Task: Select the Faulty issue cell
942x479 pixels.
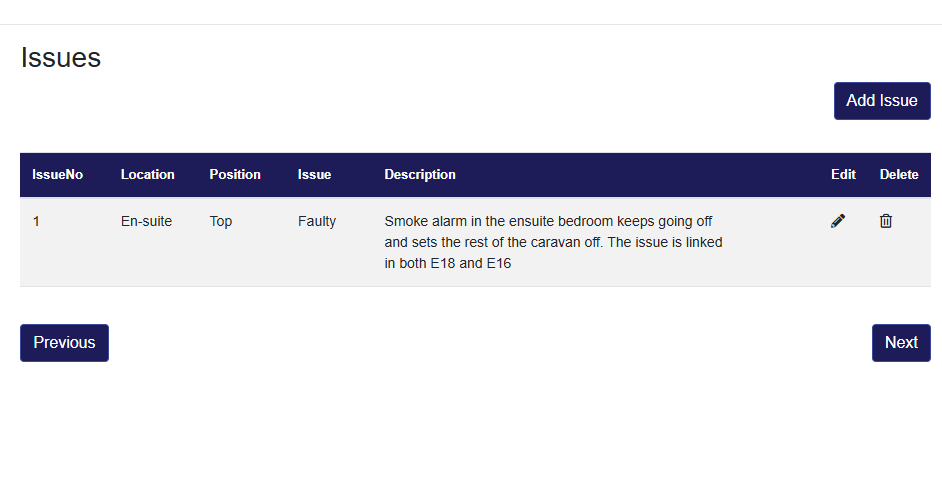Action: 317,221
